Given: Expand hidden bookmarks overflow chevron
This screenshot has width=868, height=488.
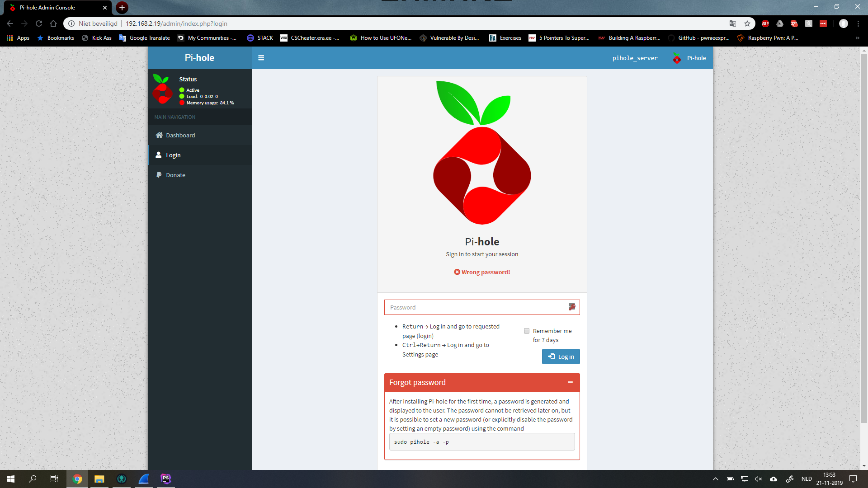Looking at the screenshot, I should tap(857, 38).
